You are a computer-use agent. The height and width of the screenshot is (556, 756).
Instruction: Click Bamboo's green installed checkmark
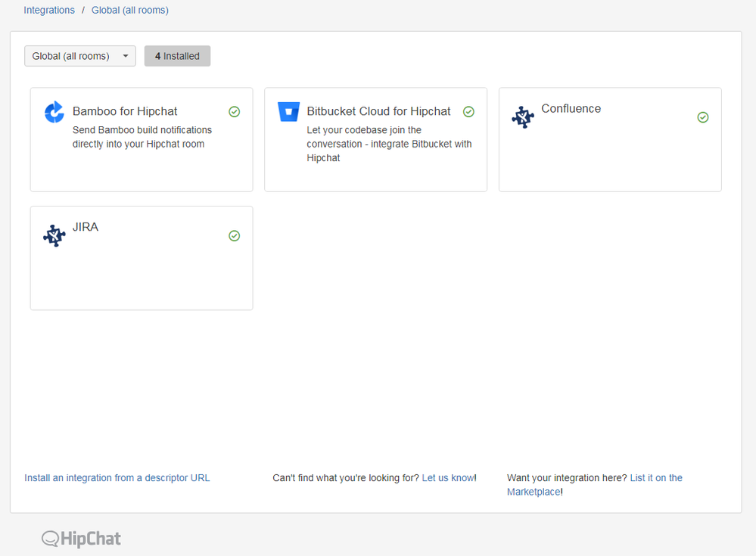point(235,112)
